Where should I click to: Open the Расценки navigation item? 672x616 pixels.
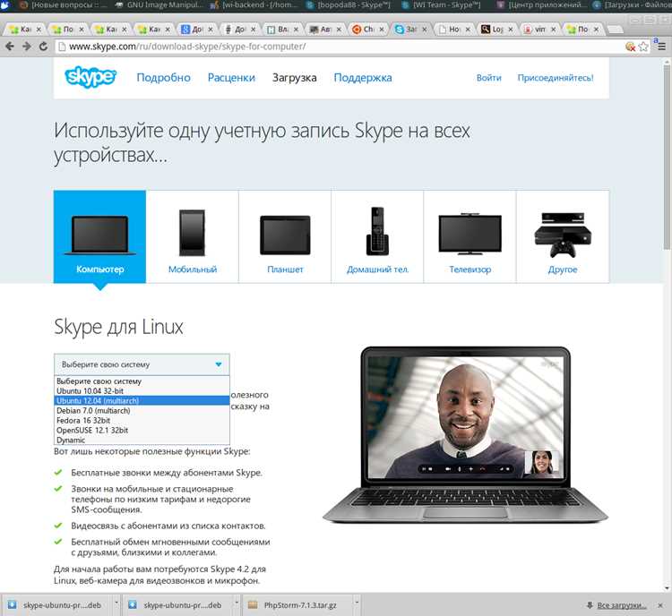(231, 78)
